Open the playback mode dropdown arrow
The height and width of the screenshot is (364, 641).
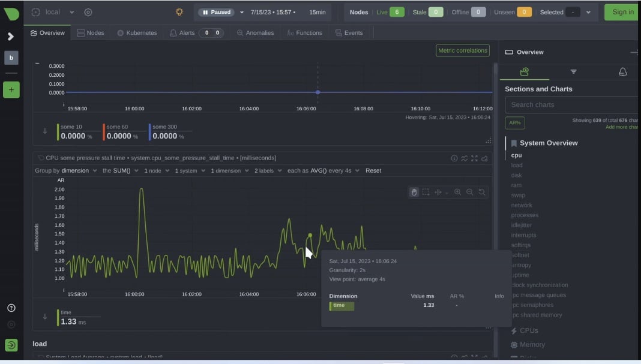242,12
